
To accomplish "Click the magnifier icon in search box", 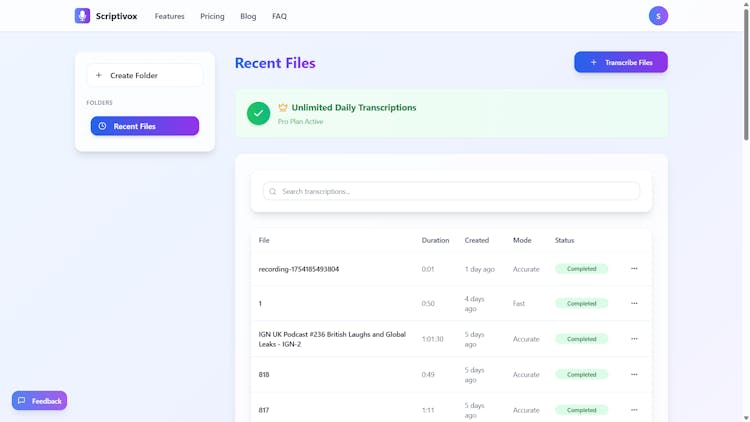I will pyautogui.click(x=273, y=191).
